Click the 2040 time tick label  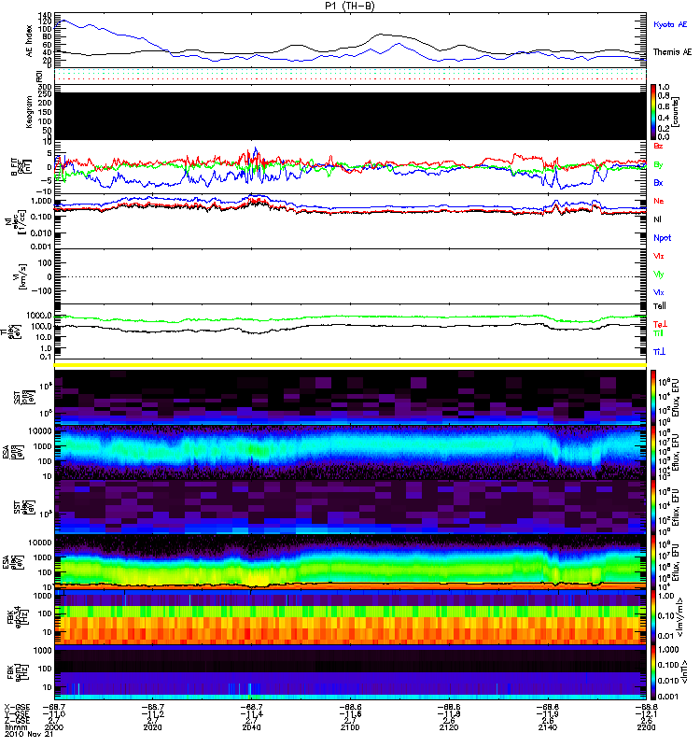click(251, 727)
